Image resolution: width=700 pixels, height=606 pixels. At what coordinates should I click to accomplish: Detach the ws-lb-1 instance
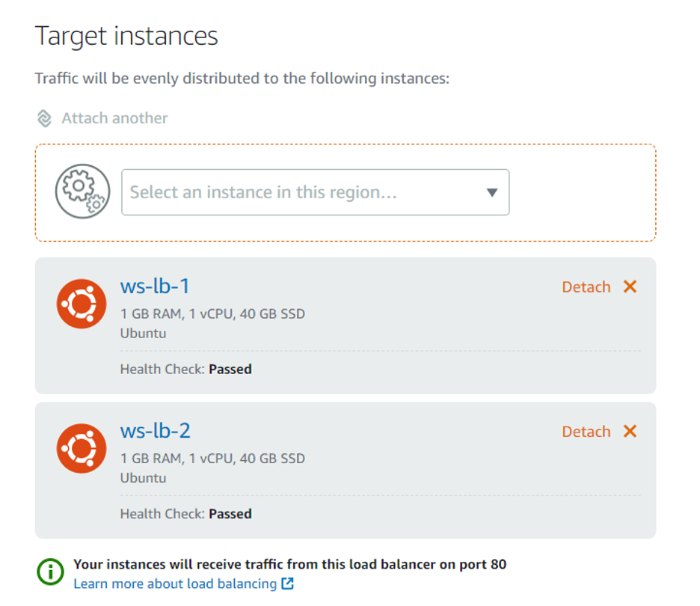point(586,287)
